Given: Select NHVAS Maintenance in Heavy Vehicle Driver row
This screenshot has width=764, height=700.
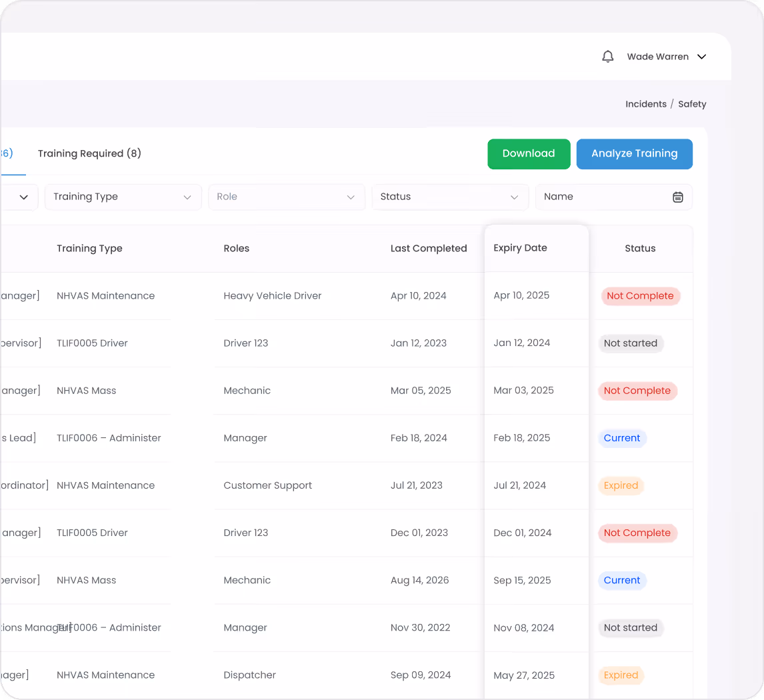Looking at the screenshot, I should click(x=106, y=296).
